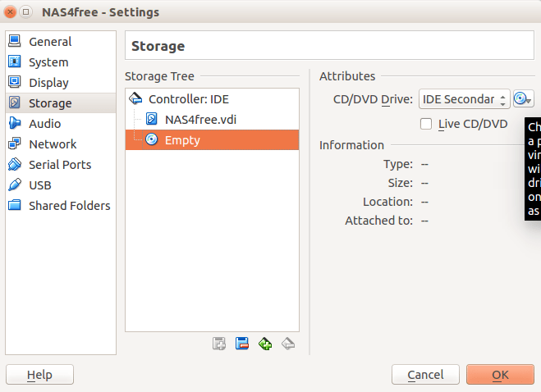
Task: Click the Display screen icon
Action: [x=15, y=82]
